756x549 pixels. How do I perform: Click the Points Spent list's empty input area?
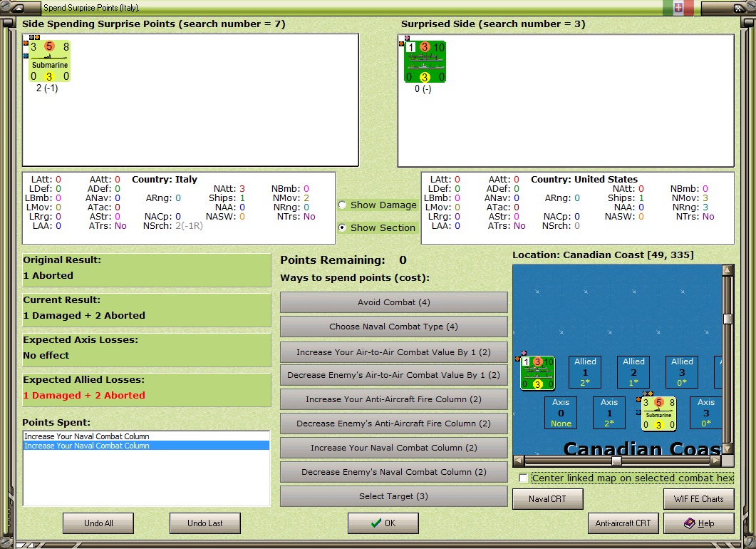click(146, 478)
